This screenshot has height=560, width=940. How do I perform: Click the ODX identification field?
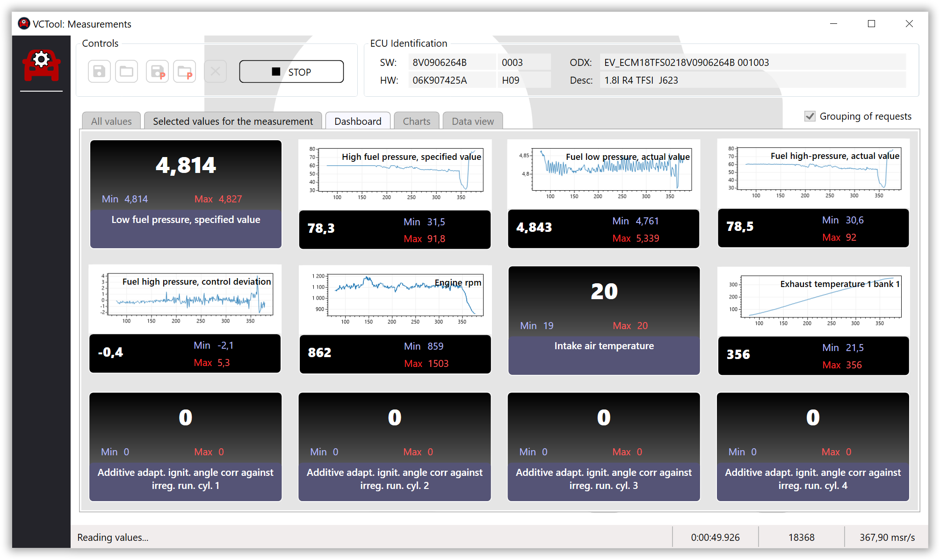(752, 63)
